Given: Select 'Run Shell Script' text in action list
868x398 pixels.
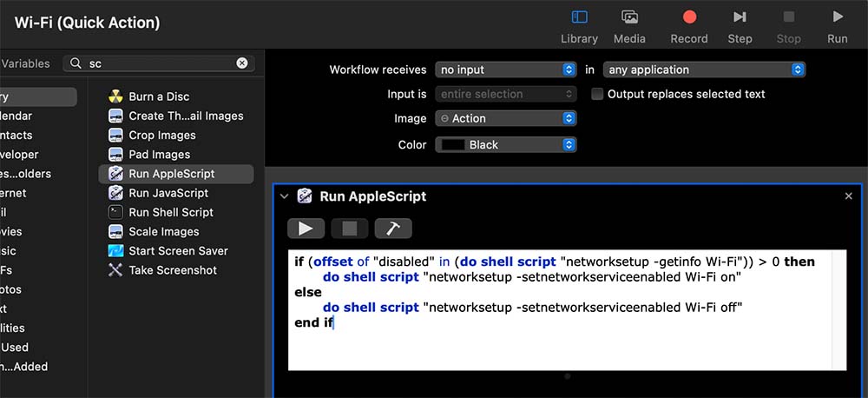Looking at the screenshot, I should [171, 212].
